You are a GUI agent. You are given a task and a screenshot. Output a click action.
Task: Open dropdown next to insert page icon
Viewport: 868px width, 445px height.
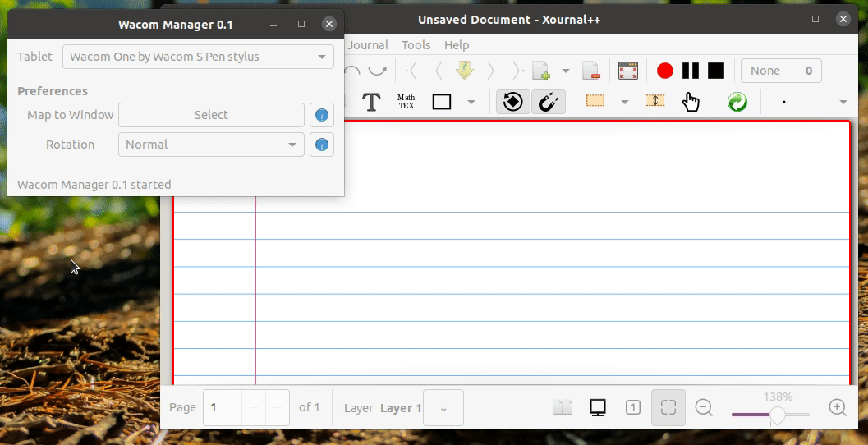pos(565,71)
